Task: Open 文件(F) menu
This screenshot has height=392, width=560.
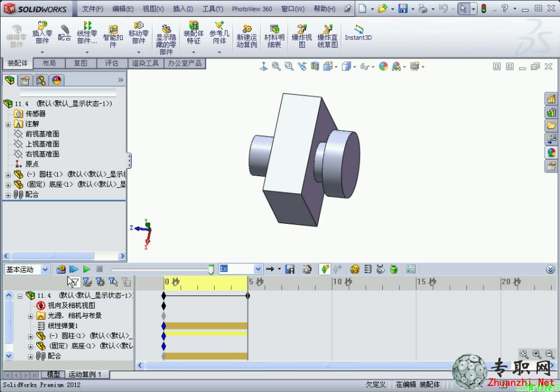Action: 92,9
